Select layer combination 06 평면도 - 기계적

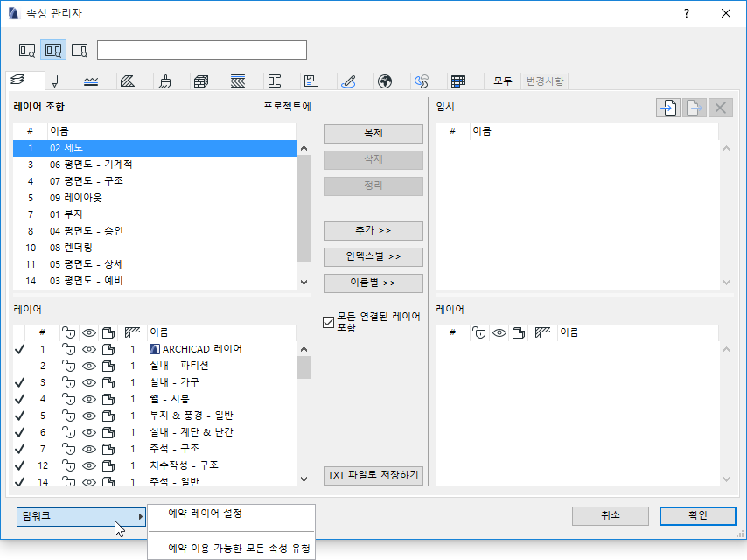click(x=155, y=164)
